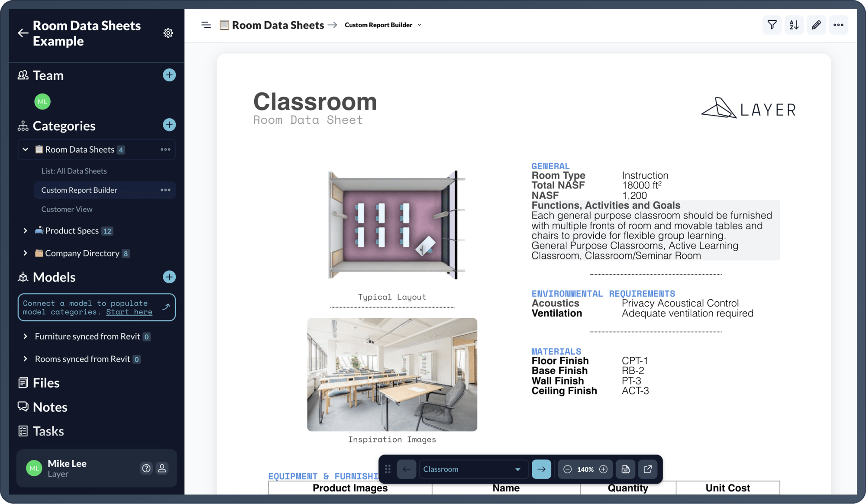Go to next report page
The image size is (866, 504).
541,469
